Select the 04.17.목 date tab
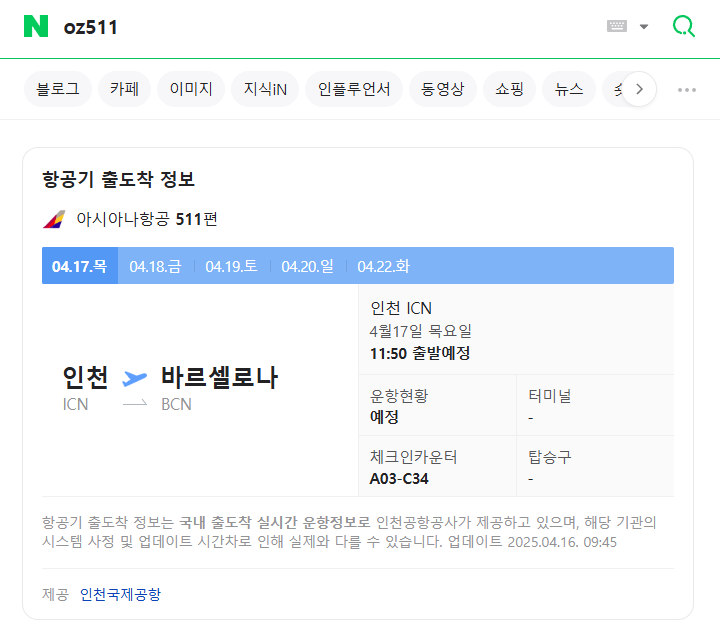Screen dimensions: 720x639 80,266
